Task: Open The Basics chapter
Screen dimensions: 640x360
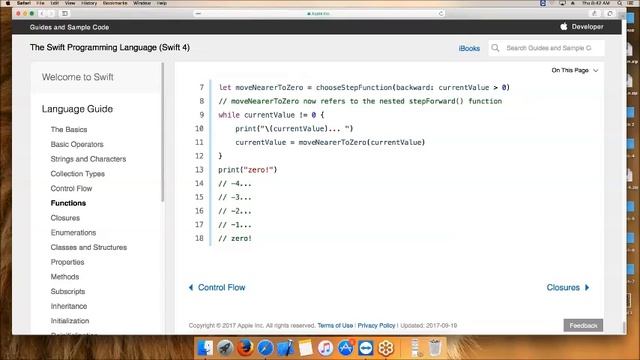Action: pyautogui.click(x=69, y=129)
